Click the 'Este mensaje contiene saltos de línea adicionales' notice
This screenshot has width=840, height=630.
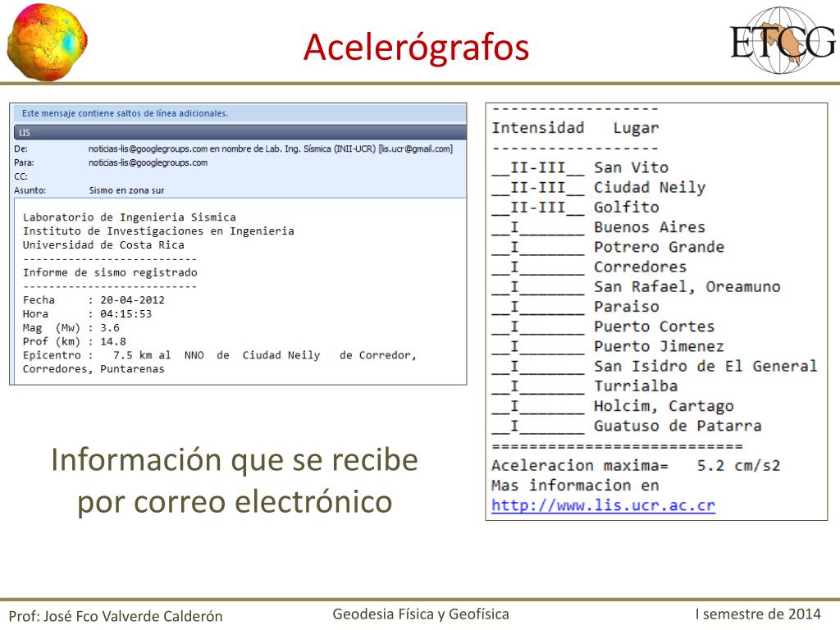click(x=125, y=113)
